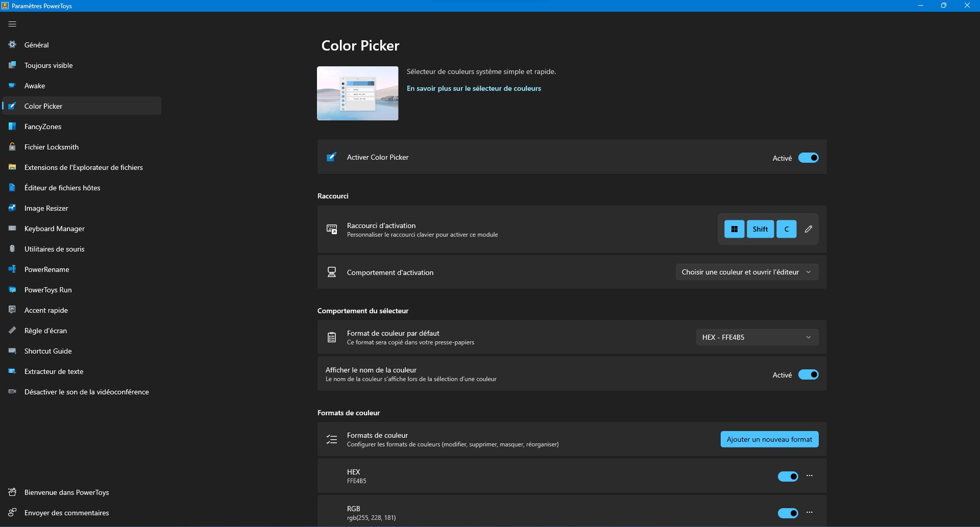Open the Shortcut Guide page
Screen dimensions: 980x527
pos(82,351)
